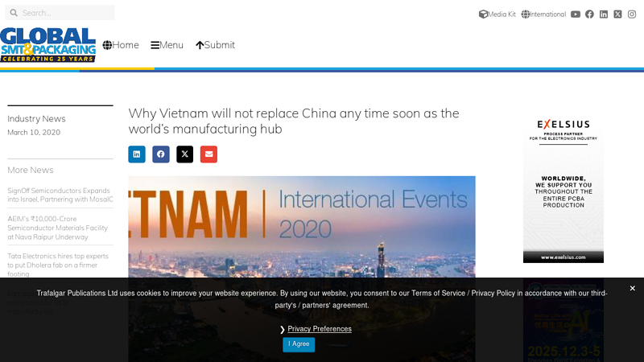Open the Facebook icon in header
Viewport: 644px width, 362px height.
pyautogui.click(x=589, y=14)
